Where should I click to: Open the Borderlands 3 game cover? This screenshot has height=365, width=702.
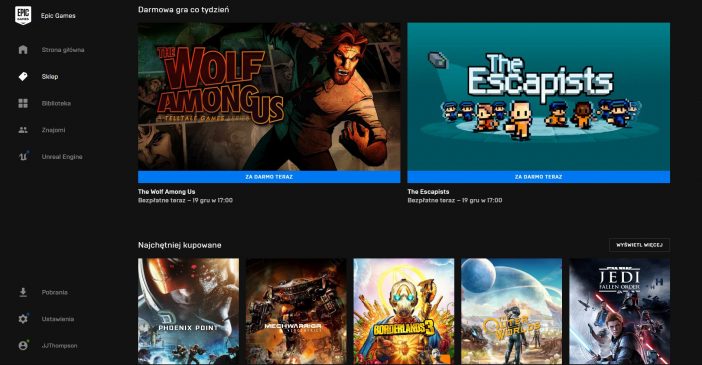(404, 311)
